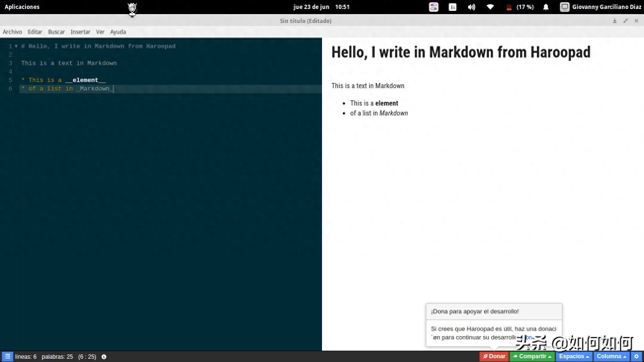Click 'líneas: 6' in status bar
The image size is (644, 362).
[26, 357]
